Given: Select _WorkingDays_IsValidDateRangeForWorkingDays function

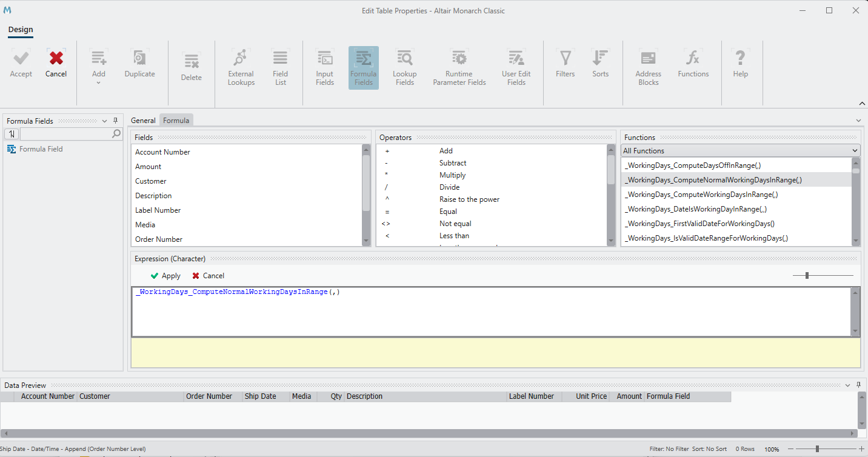Looking at the screenshot, I should [x=706, y=238].
